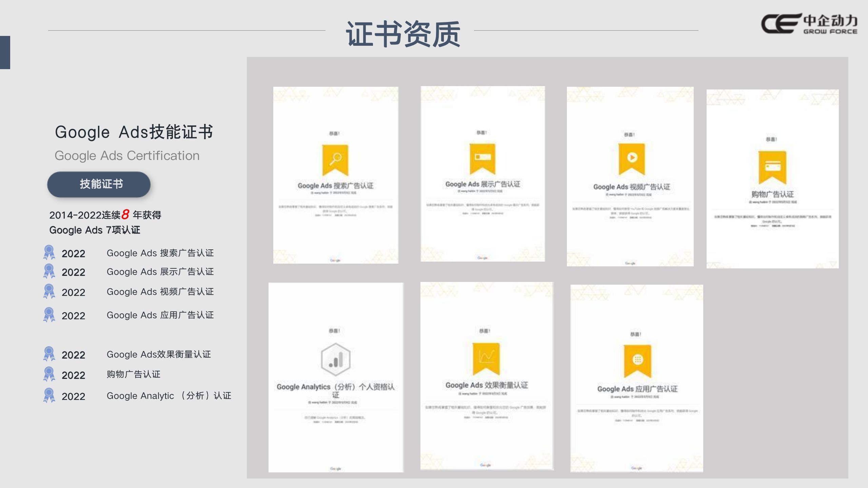Click the 证书资质 slide title
The image size is (868, 488).
(403, 34)
